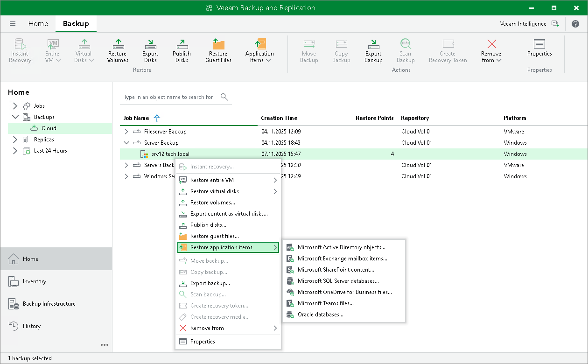588x364 pixels.
Task: Select the Backup ribbon tab
Action: pyautogui.click(x=76, y=24)
